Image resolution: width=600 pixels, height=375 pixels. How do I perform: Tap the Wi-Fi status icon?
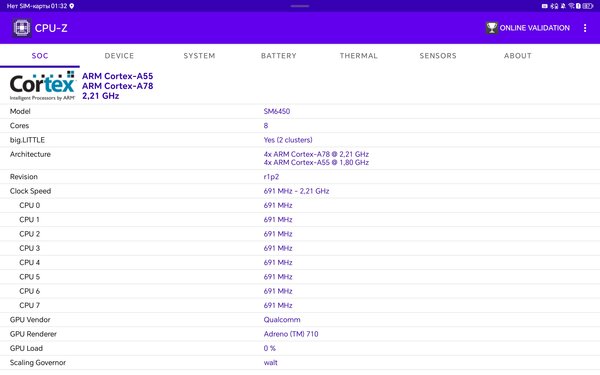[571, 6]
